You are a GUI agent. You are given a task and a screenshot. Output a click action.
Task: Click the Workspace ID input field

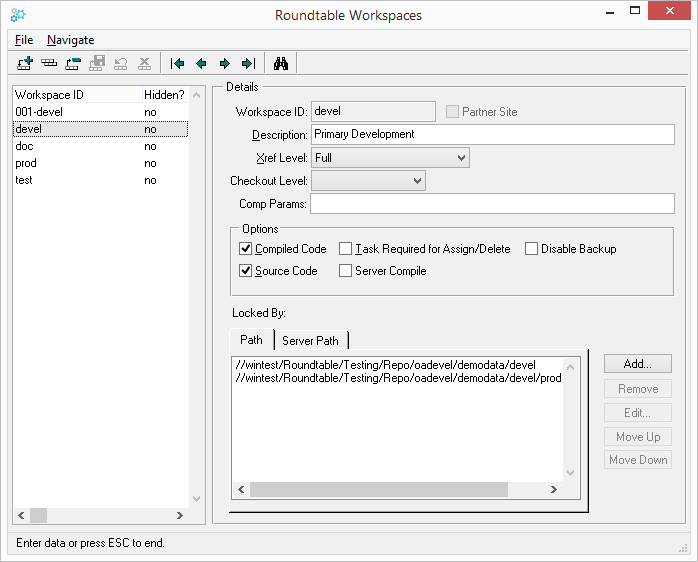tap(373, 111)
